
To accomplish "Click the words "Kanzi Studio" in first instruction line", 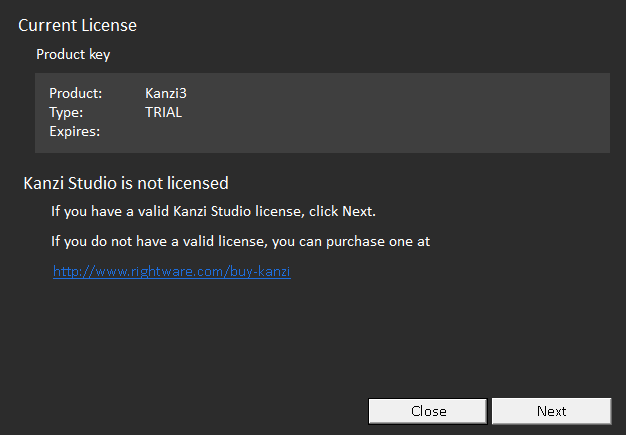I will click(x=205, y=212).
